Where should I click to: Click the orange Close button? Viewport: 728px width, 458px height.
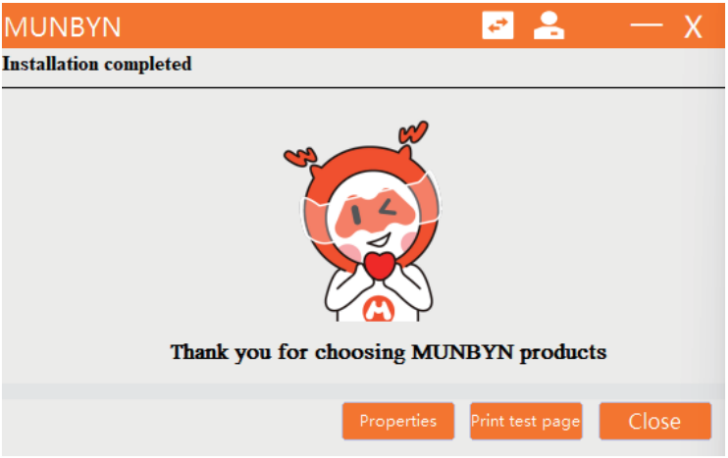point(655,421)
